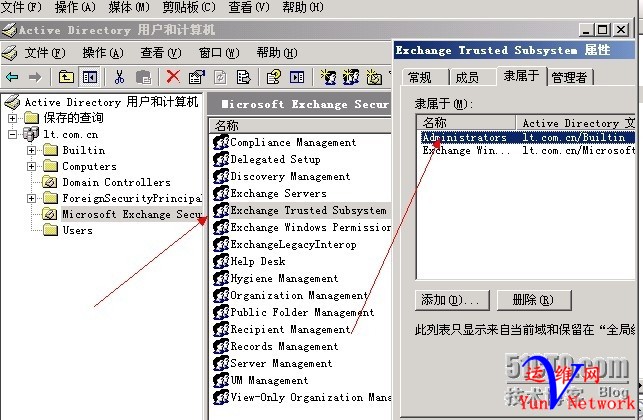Select the Builtin tree node
This screenshot has height=420, width=643.
pyautogui.click(x=84, y=150)
